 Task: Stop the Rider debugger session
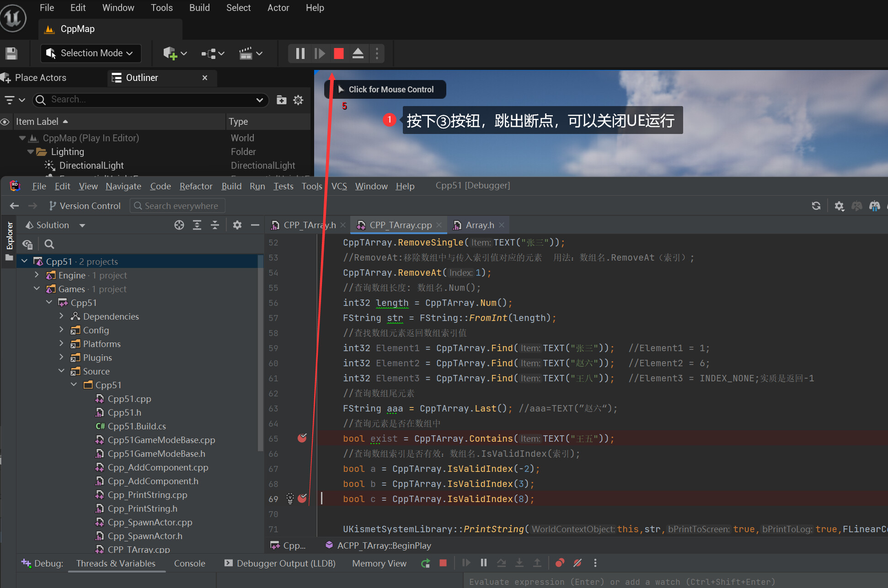(x=443, y=563)
